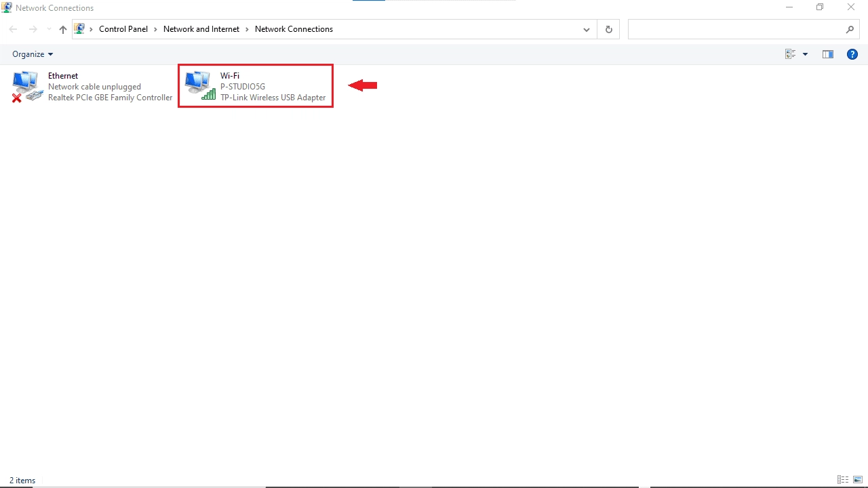Image resolution: width=868 pixels, height=488 pixels.
Task: Click the Back navigation arrow
Action: 13,29
